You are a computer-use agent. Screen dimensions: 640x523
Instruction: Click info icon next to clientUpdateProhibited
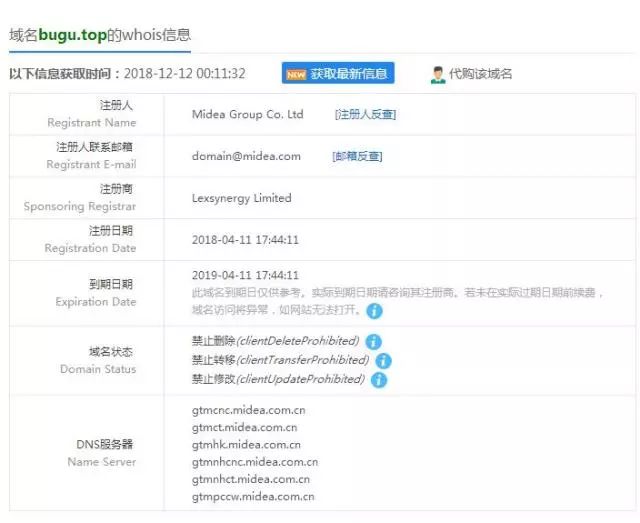pos(379,380)
